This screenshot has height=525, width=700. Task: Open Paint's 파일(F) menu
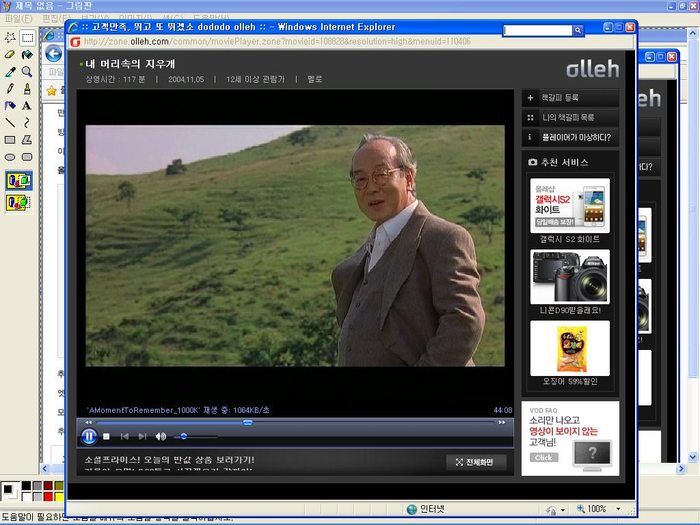pos(18,19)
